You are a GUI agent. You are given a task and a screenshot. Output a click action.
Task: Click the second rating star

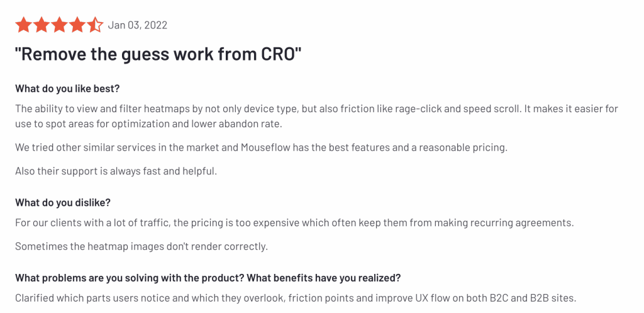[x=41, y=25]
